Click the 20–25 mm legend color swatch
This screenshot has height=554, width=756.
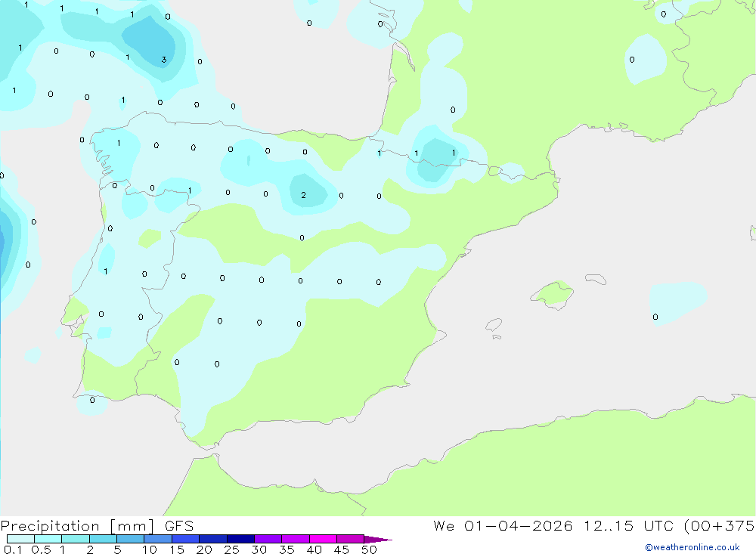(x=213, y=539)
